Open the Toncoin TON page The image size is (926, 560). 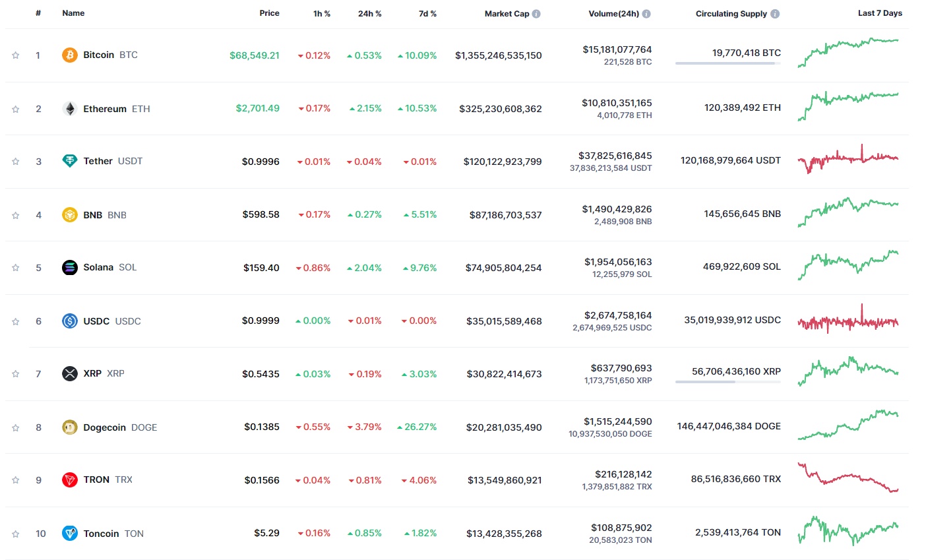point(113,534)
